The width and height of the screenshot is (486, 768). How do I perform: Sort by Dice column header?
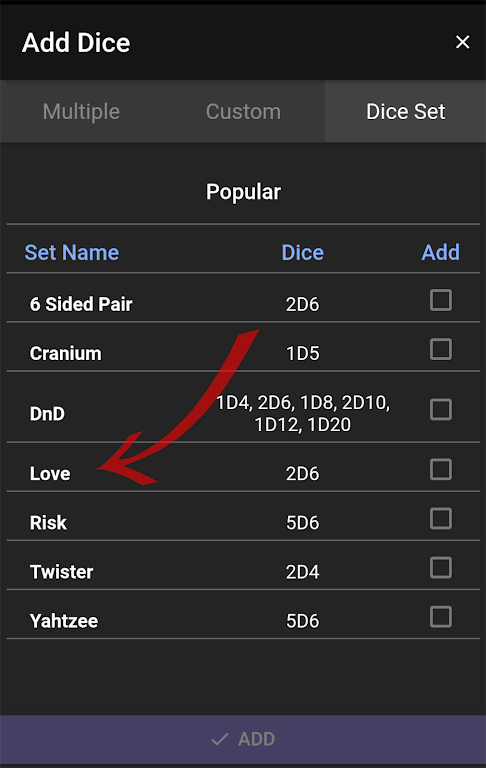click(302, 253)
